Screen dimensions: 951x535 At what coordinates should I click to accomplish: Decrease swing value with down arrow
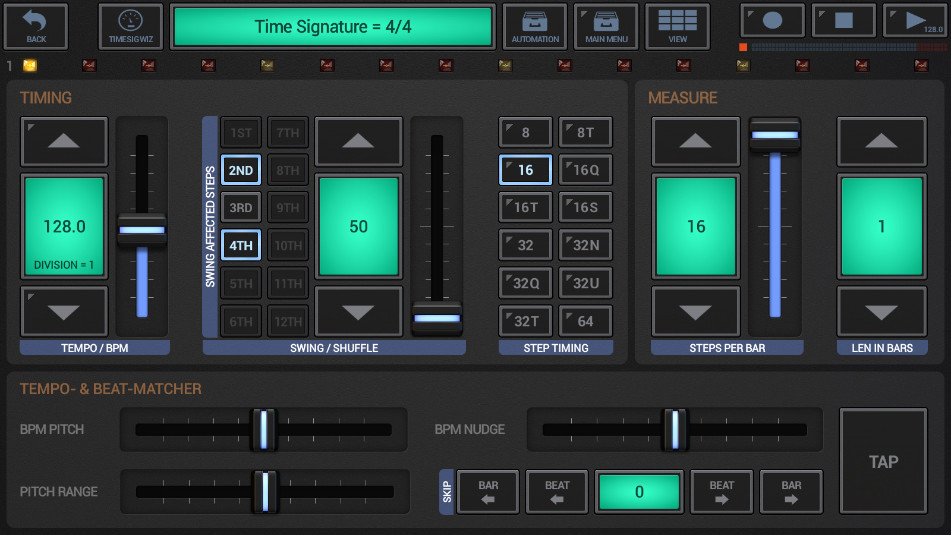[x=358, y=312]
